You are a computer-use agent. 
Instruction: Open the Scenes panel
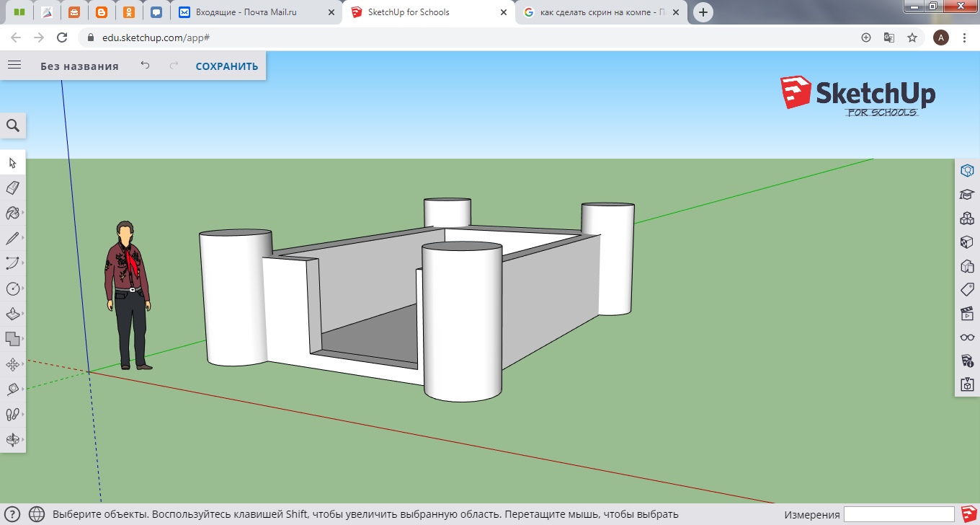[x=967, y=314]
